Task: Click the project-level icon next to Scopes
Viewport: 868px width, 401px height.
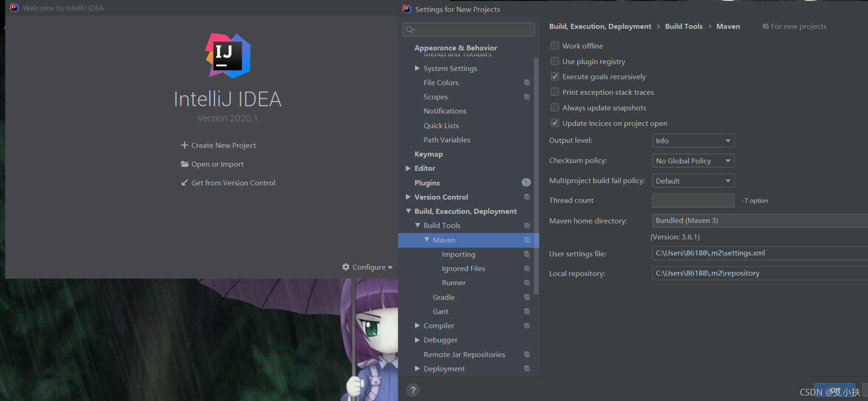Action: point(527,97)
